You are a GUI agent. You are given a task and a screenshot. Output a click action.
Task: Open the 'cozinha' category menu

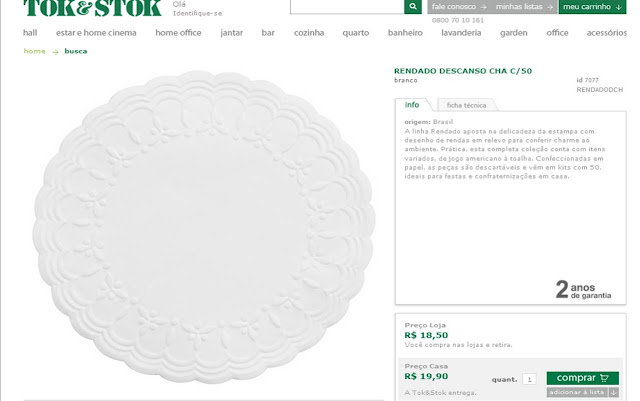(309, 33)
